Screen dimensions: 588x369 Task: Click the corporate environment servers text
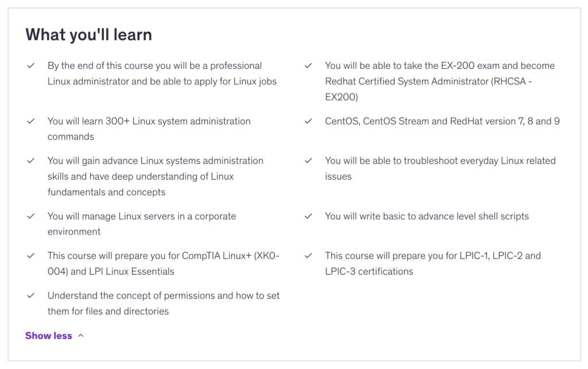pos(142,224)
